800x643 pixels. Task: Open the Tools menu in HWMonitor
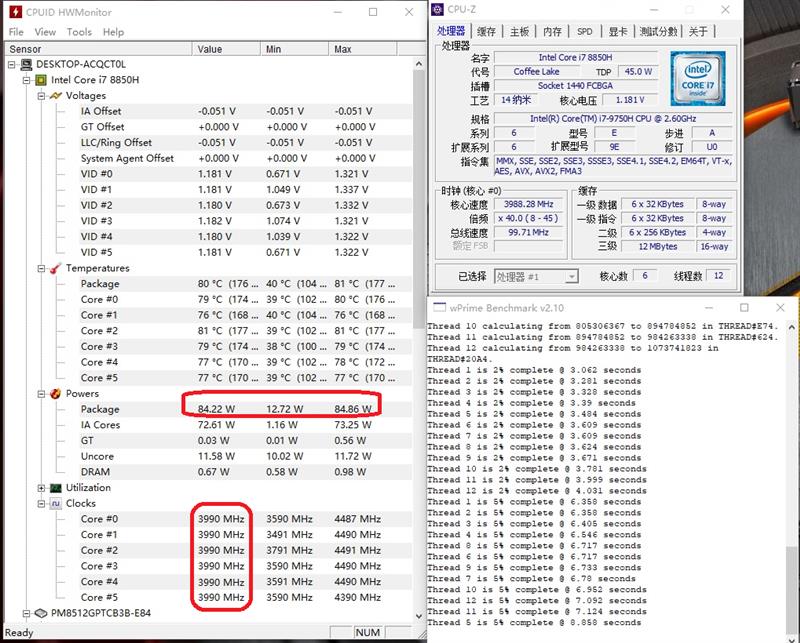tap(79, 32)
